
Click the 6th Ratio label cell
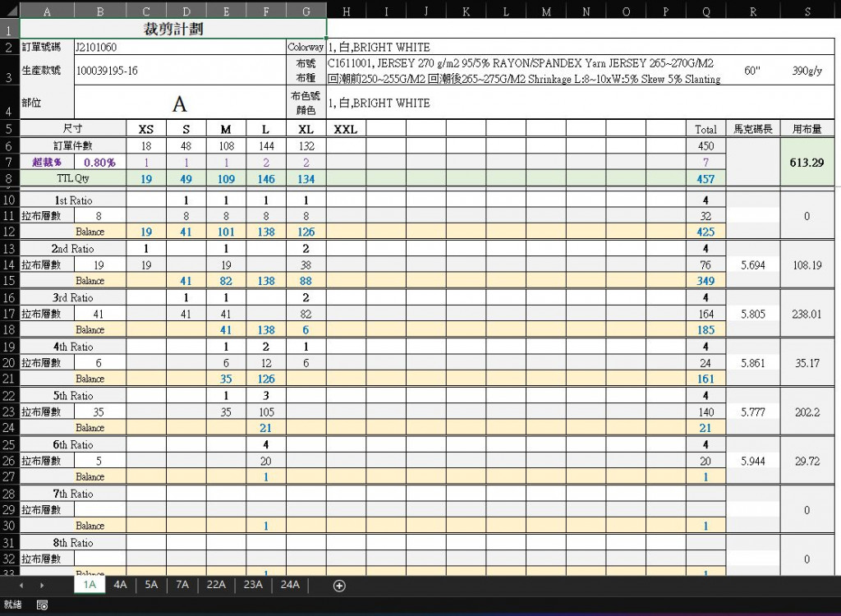tap(73, 444)
